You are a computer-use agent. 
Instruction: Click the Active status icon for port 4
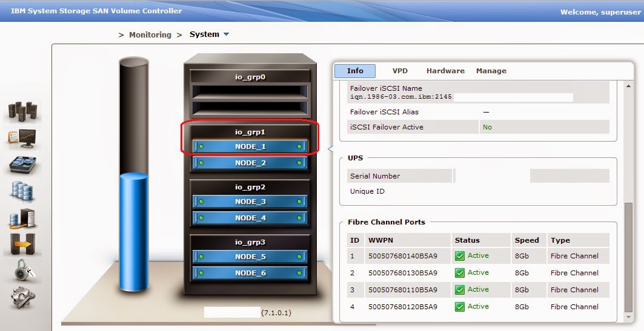(x=460, y=306)
